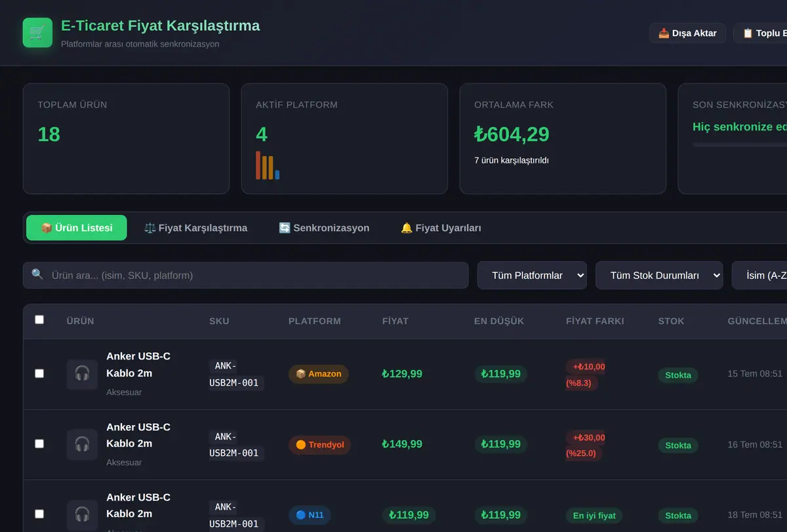
Task: Click the +₺30,00 (%25.0) difference badge
Action: pos(586,445)
